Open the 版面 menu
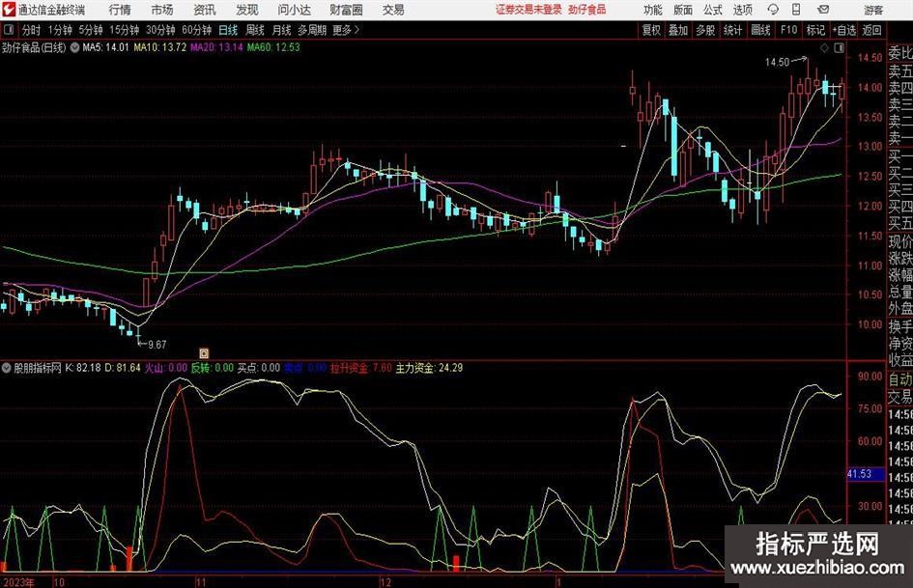 (682, 10)
